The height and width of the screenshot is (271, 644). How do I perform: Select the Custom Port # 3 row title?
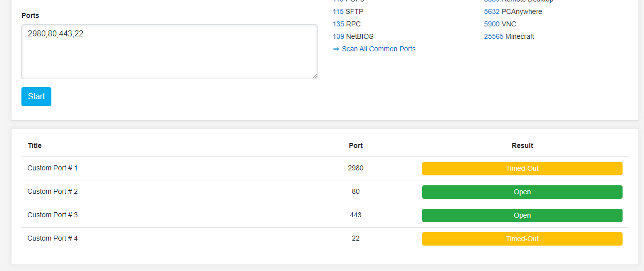tap(52, 215)
